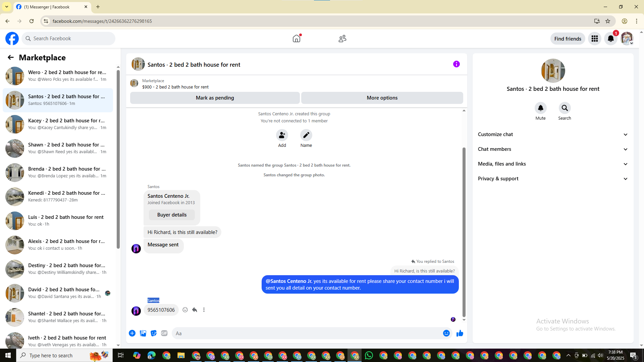Expand Chat members section
Screen dimensions: 644x362
[x=552, y=149]
